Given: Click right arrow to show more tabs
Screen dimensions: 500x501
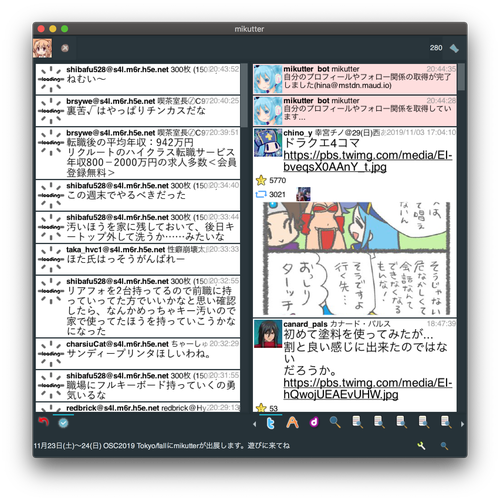Looking at the screenshot, I should point(462,424).
